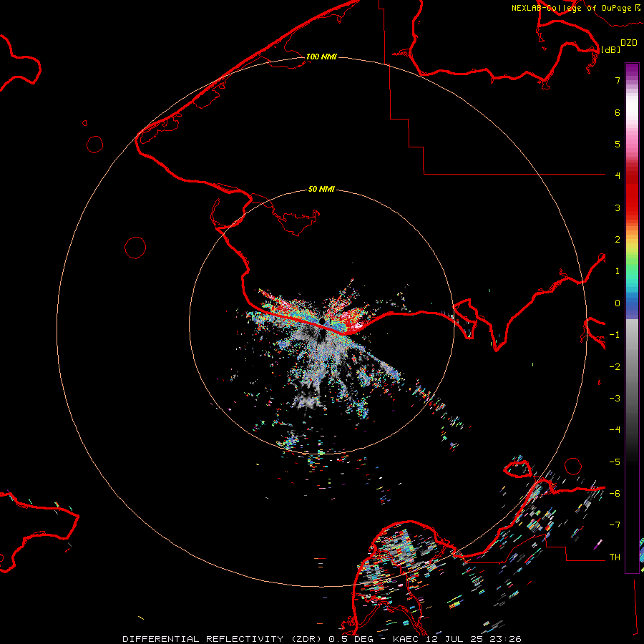Viewport: 644px width, 644px height.
Task: Click the 6 value on color scale
Action: click(x=618, y=112)
